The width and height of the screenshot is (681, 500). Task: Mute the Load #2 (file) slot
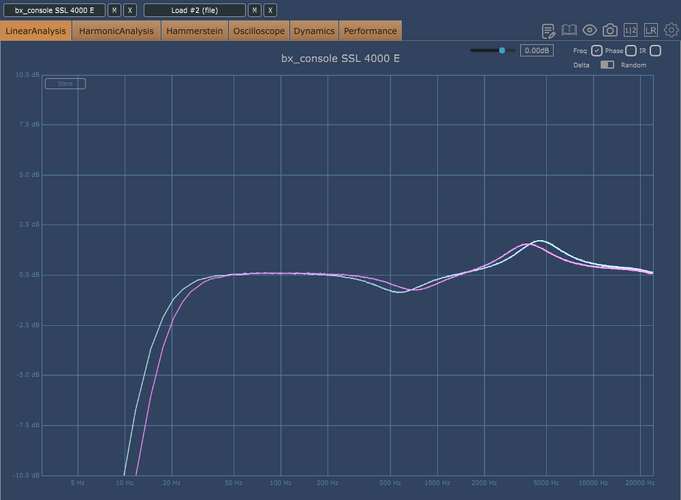tap(255, 10)
